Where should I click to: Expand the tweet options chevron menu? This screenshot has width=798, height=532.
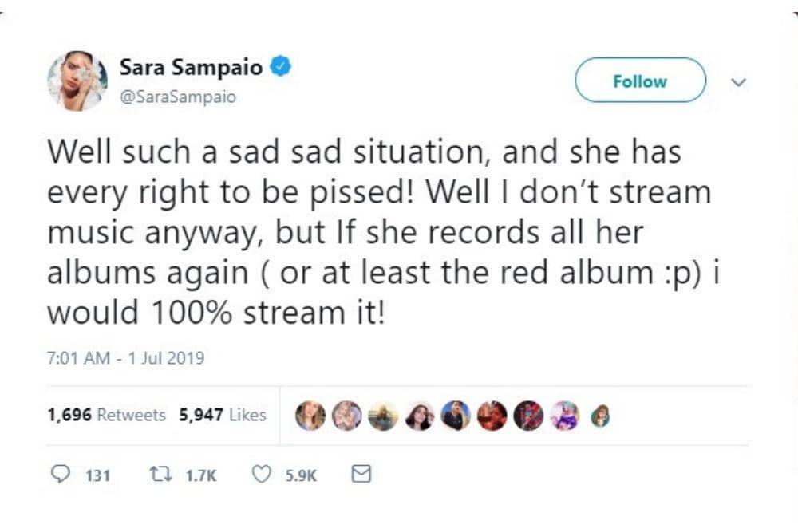click(739, 81)
